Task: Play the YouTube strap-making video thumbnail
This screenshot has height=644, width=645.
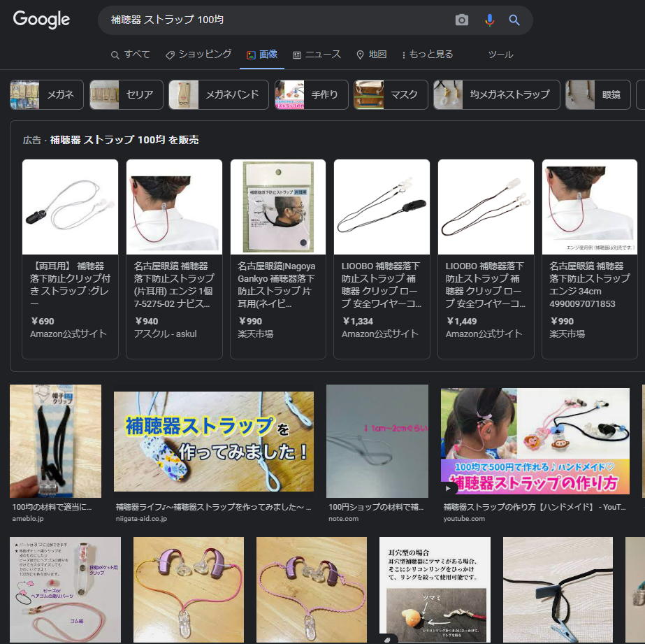Action: pyautogui.click(x=542, y=440)
